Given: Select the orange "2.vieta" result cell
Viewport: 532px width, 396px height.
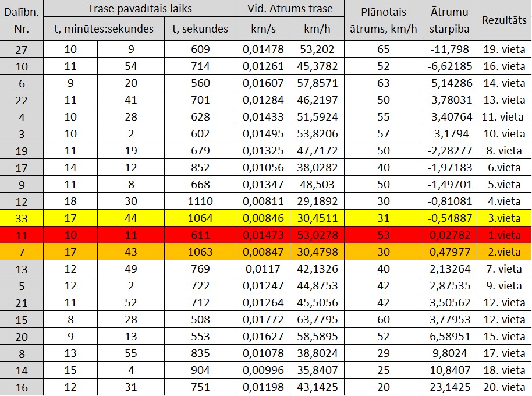Looking at the screenshot, I should 503,252.
